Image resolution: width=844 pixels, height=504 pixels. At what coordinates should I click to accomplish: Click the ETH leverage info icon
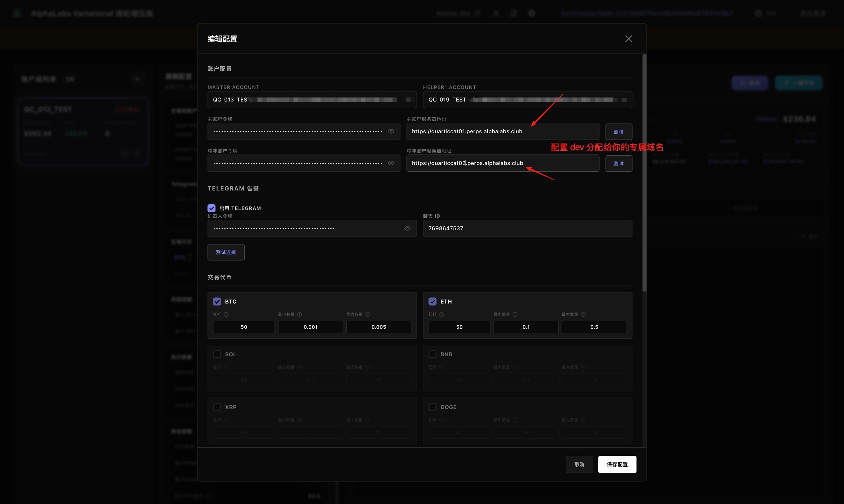[441, 314]
